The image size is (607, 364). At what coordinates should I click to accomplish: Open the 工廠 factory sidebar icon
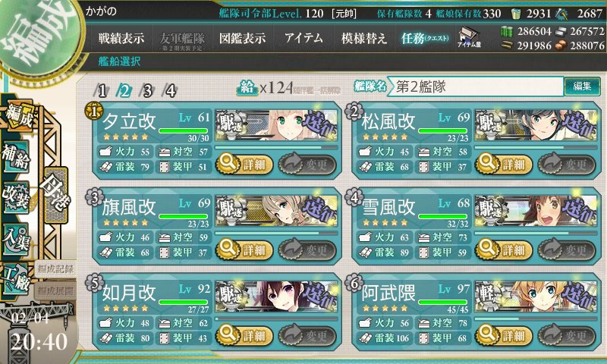click(16, 278)
